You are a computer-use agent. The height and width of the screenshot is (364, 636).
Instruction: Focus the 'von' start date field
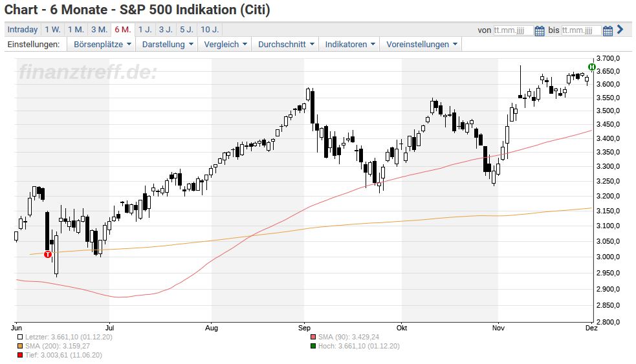coord(513,30)
